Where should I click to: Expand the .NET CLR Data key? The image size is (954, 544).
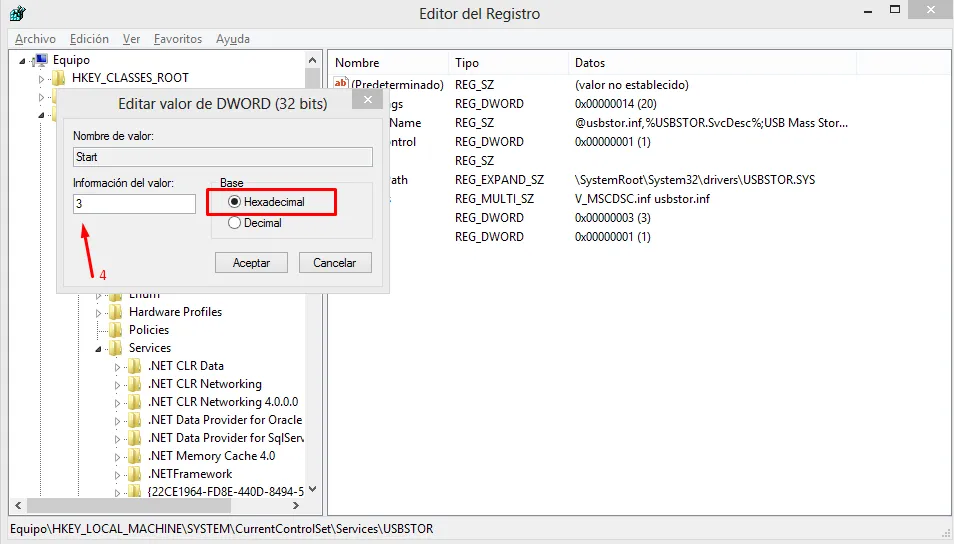(x=117, y=367)
